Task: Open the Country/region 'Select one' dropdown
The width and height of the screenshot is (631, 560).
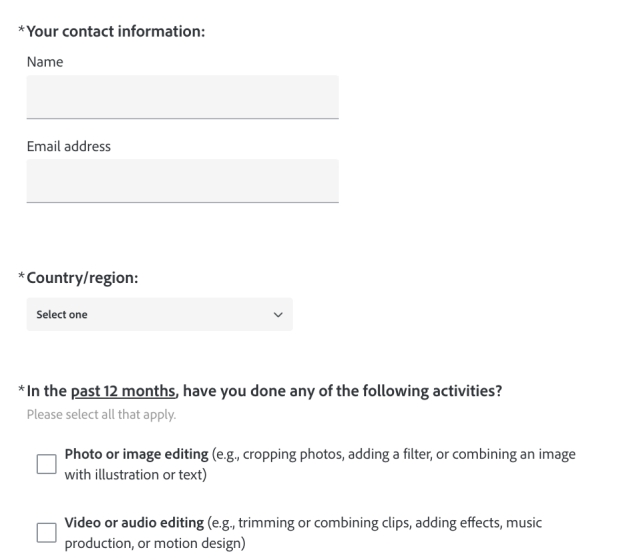Action: [x=160, y=315]
